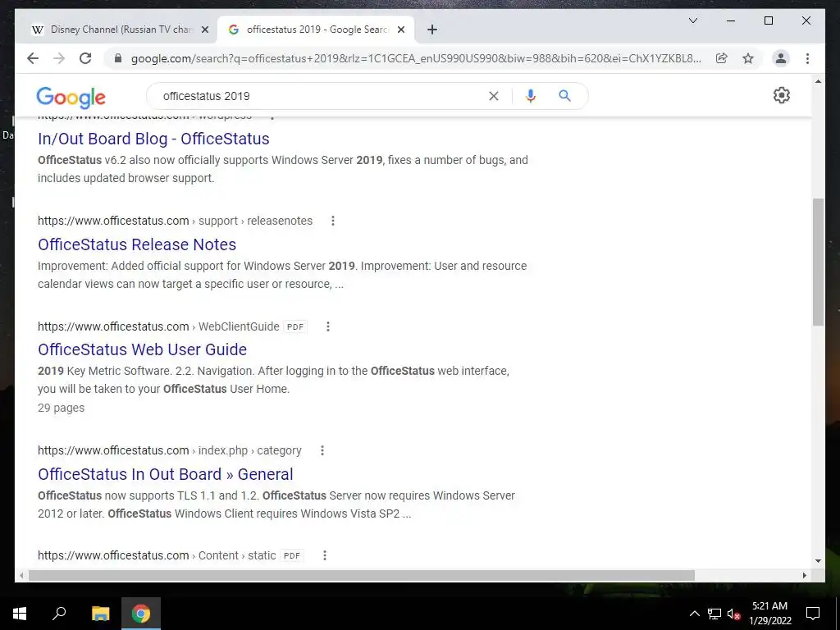This screenshot has width=840, height=630.
Task: Open Google quick settings gear
Action: 781,95
